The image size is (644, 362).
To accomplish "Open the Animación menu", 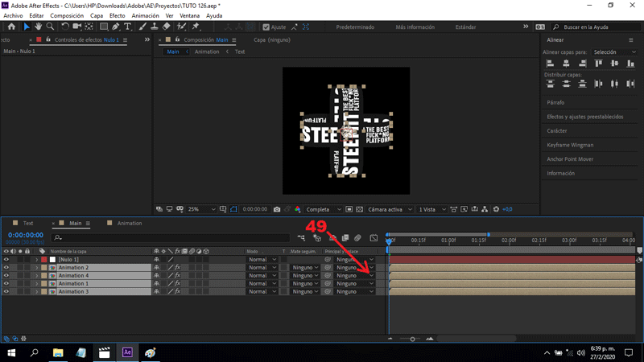I will pyautogui.click(x=145, y=15).
